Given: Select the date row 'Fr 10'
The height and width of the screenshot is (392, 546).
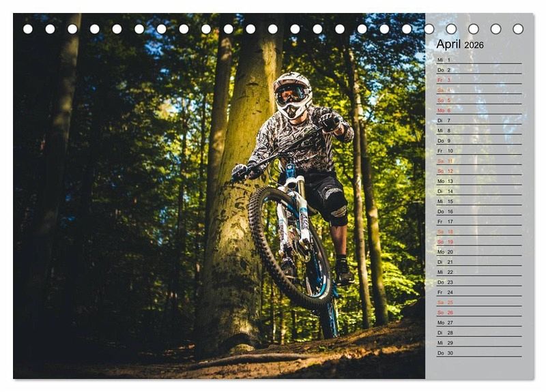Looking at the screenshot, I should click(479, 151).
